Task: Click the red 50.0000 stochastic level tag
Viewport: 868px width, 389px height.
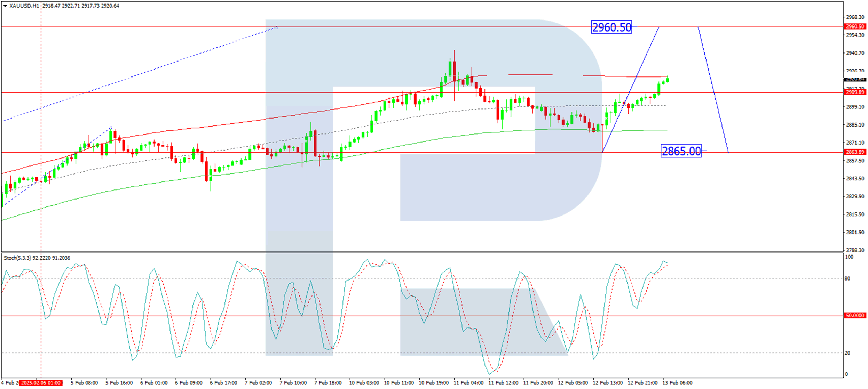Action: [854, 316]
